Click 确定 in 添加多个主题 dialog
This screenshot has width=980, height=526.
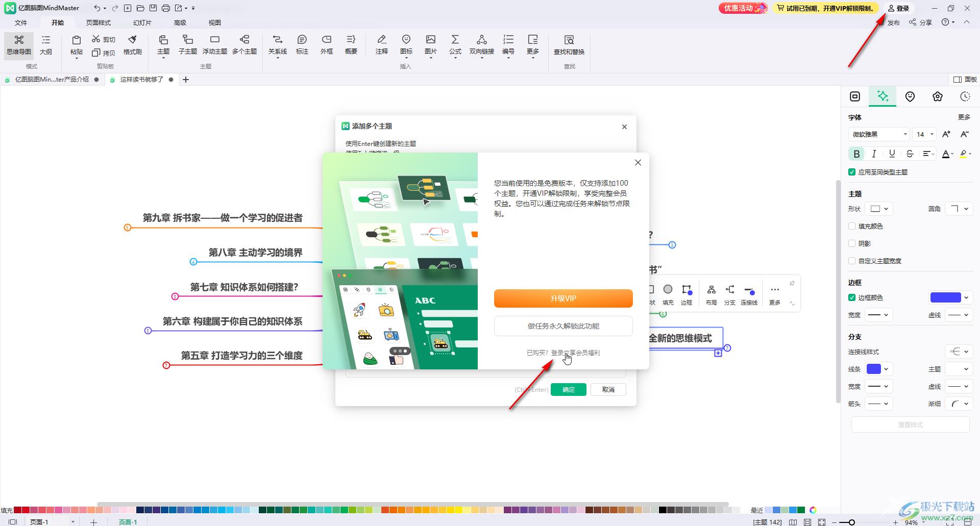[569, 389]
